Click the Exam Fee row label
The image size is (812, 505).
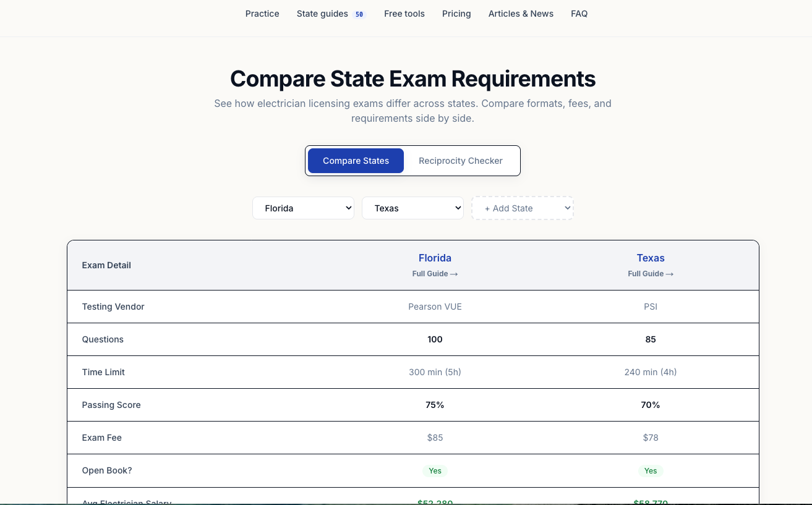102,438
